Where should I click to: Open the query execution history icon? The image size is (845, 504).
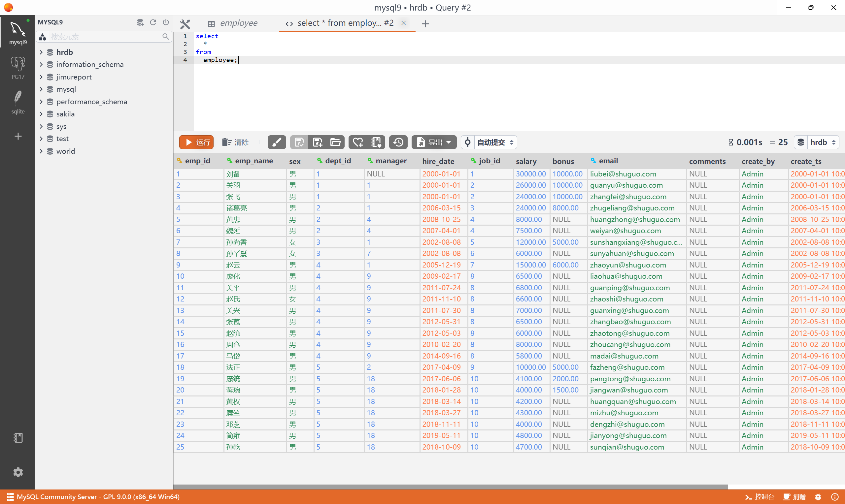tap(398, 142)
